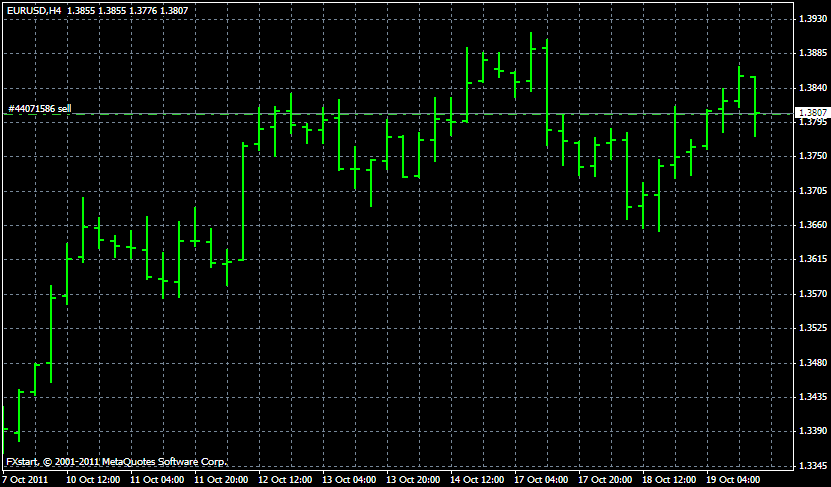This screenshot has height=487, width=831.
Task: Click the 17 Oct 04:00 time label
Action: pyautogui.click(x=541, y=480)
